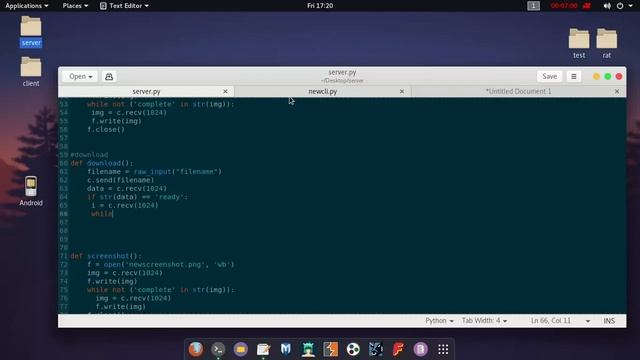
Task: Minimize the gedit window
Action: [x=596, y=76]
